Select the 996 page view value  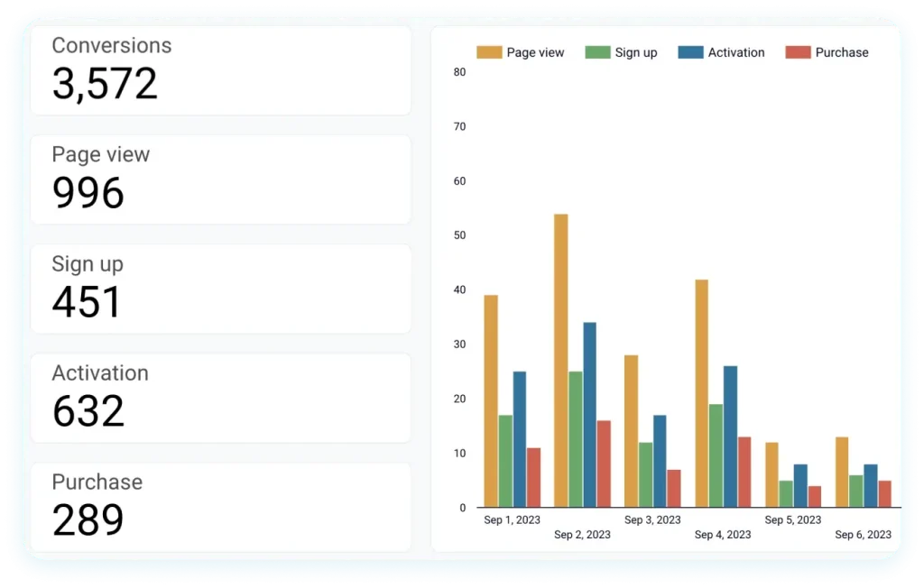[x=88, y=193]
